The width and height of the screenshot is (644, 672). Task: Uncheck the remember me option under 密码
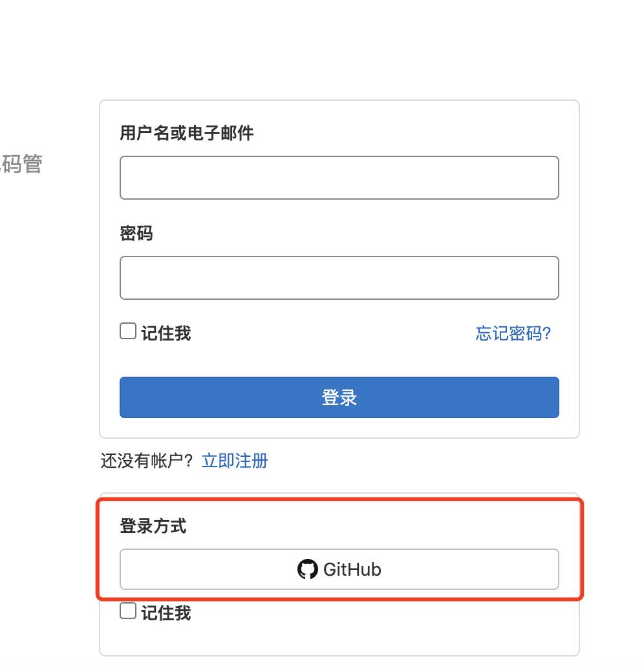click(127, 330)
